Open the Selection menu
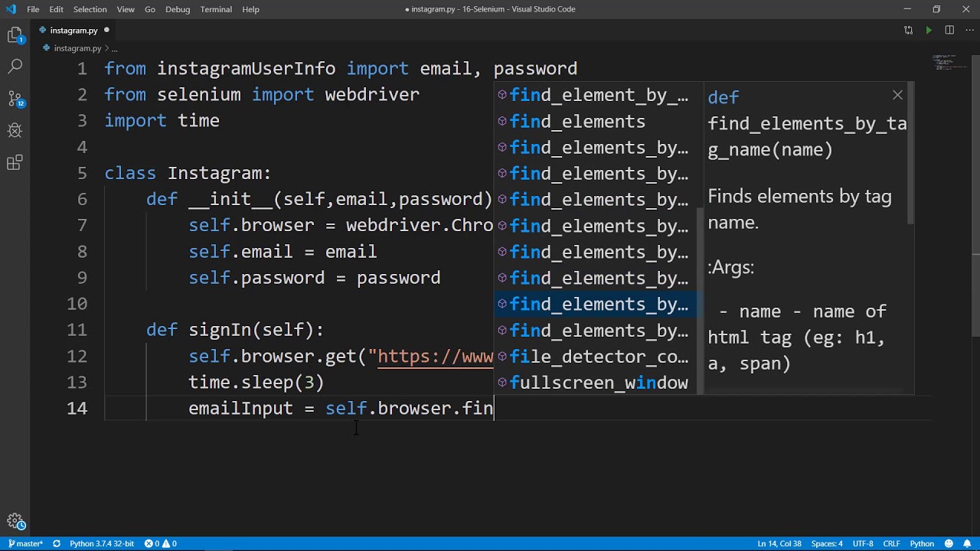980x551 pixels. point(90,9)
